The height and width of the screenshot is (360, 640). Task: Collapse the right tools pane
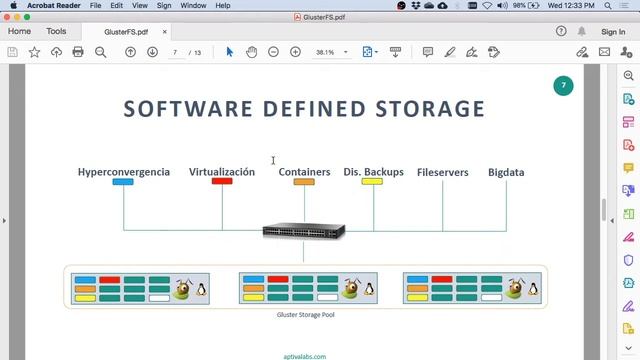tap(612, 221)
